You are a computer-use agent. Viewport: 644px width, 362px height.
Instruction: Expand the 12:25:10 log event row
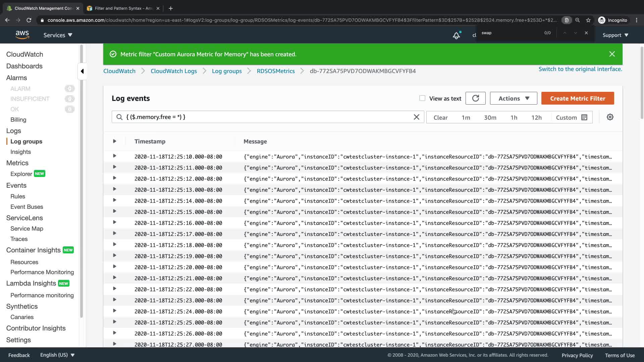114,156
